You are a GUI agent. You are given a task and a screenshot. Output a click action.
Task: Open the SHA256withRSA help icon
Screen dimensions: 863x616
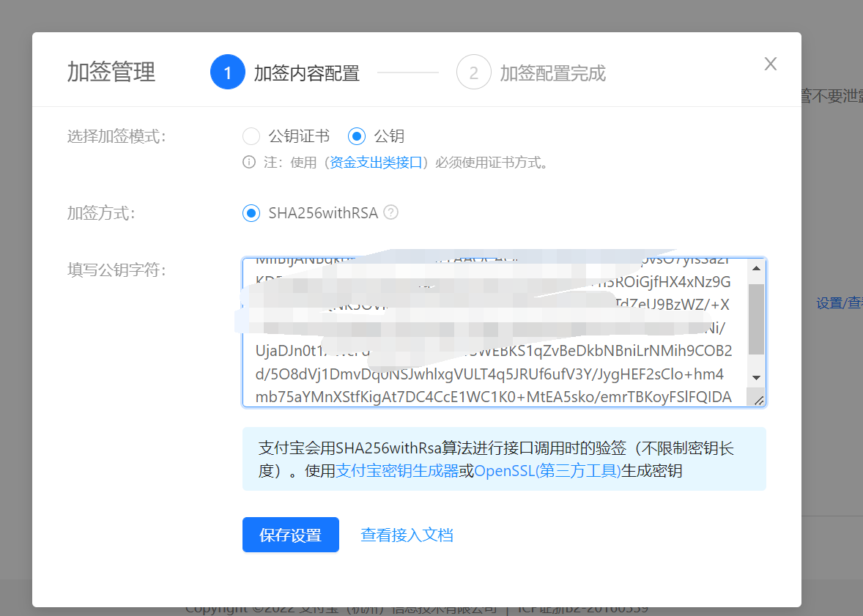click(391, 213)
